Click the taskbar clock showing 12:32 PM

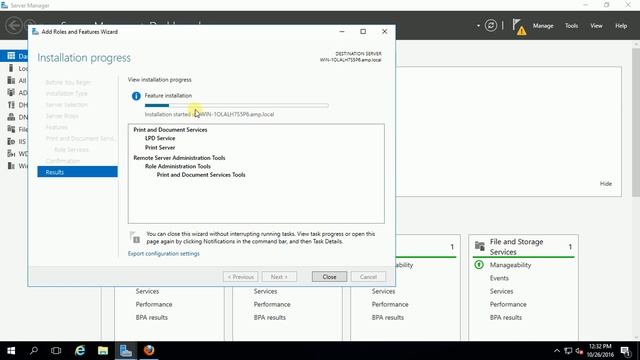[600, 351]
